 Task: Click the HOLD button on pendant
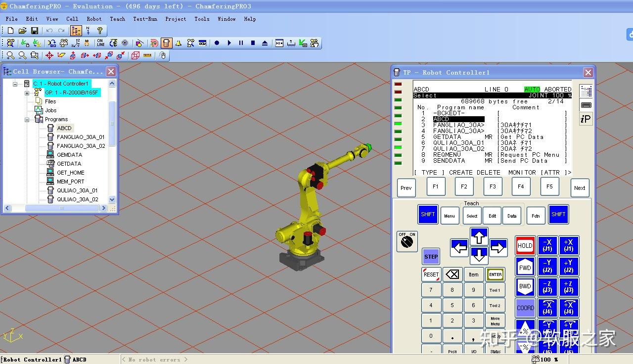click(525, 246)
